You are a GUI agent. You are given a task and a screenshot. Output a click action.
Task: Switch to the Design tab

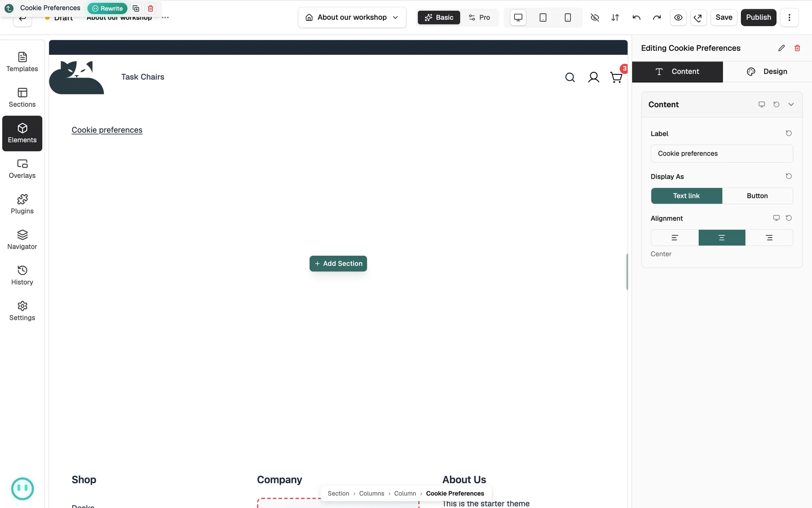[x=767, y=72]
